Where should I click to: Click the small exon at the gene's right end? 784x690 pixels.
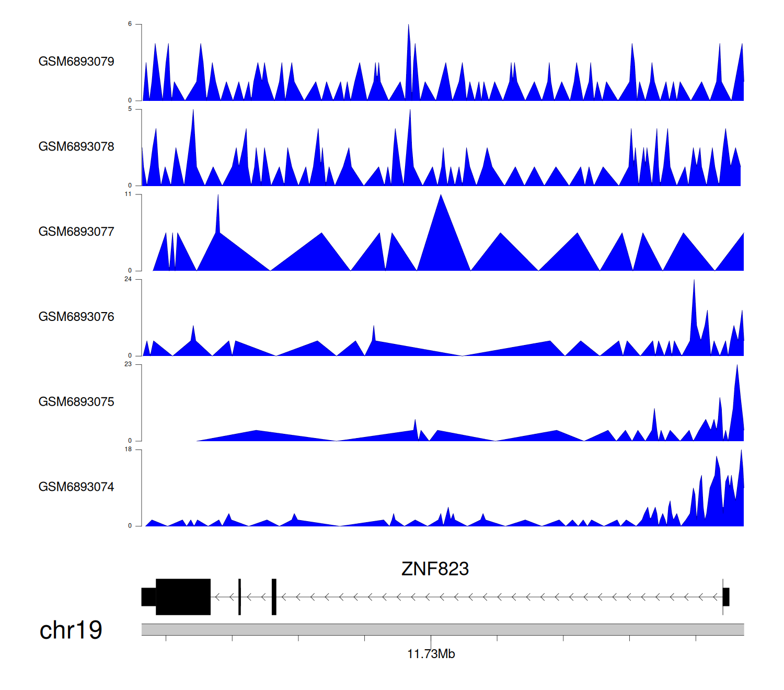tap(726, 596)
